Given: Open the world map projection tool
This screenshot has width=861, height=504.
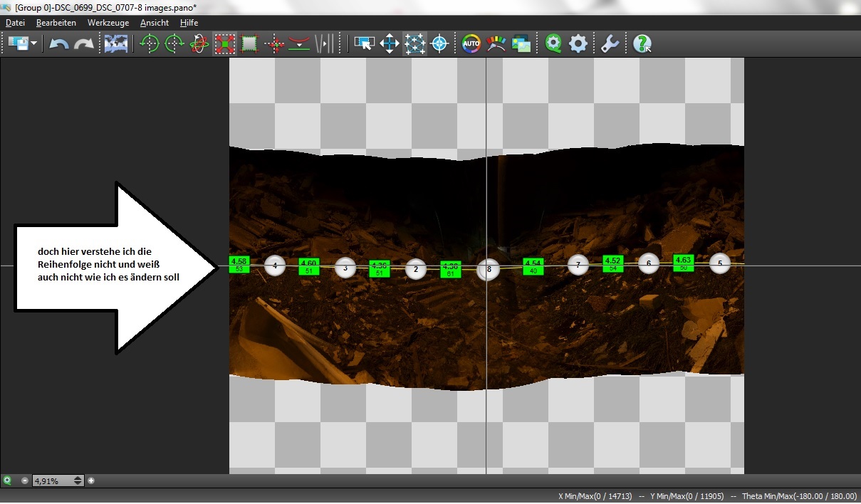Looking at the screenshot, I should (116, 44).
